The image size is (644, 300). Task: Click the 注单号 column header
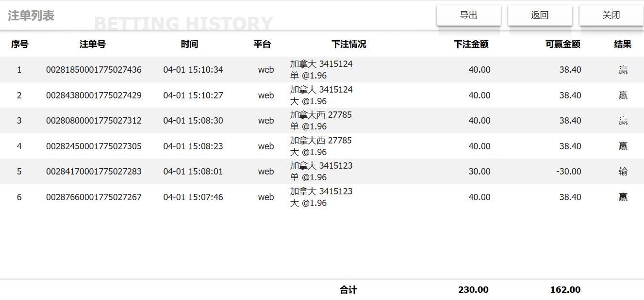click(92, 44)
